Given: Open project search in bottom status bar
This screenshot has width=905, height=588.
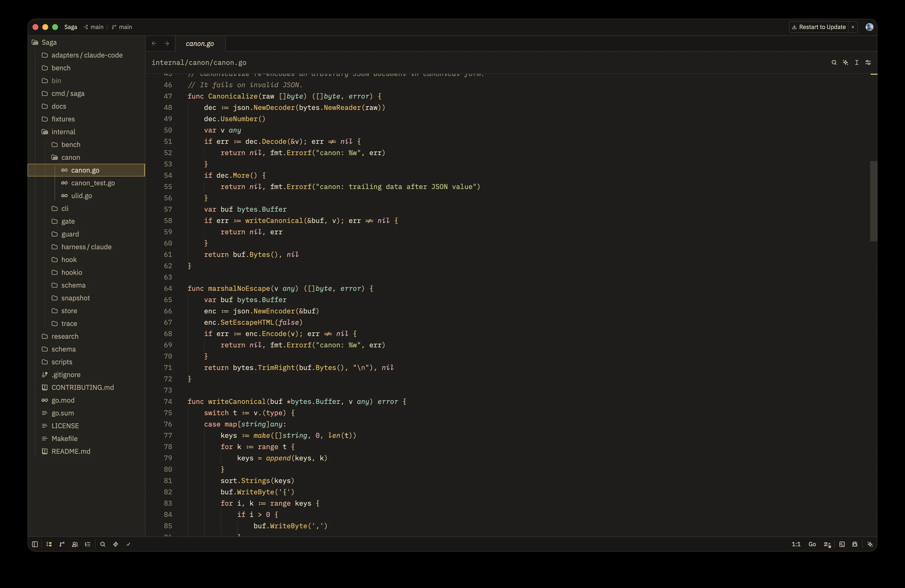Looking at the screenshot, I should (103, 544).
